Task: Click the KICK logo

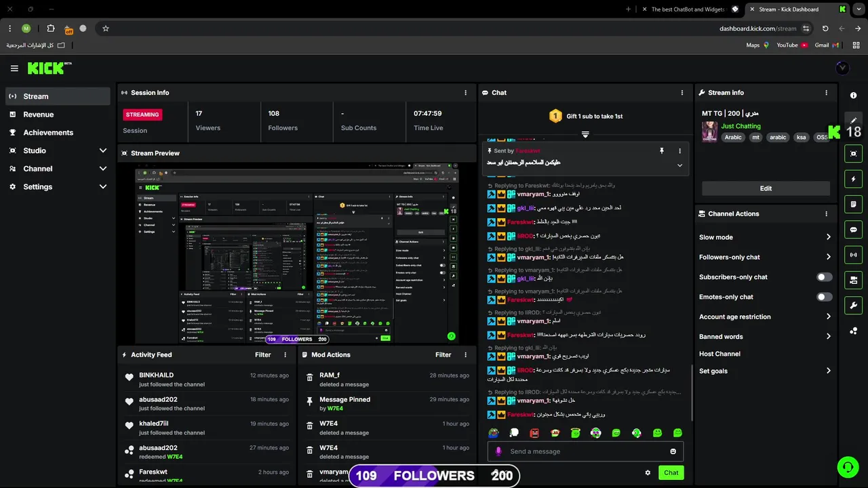Action: pos(49,68)
